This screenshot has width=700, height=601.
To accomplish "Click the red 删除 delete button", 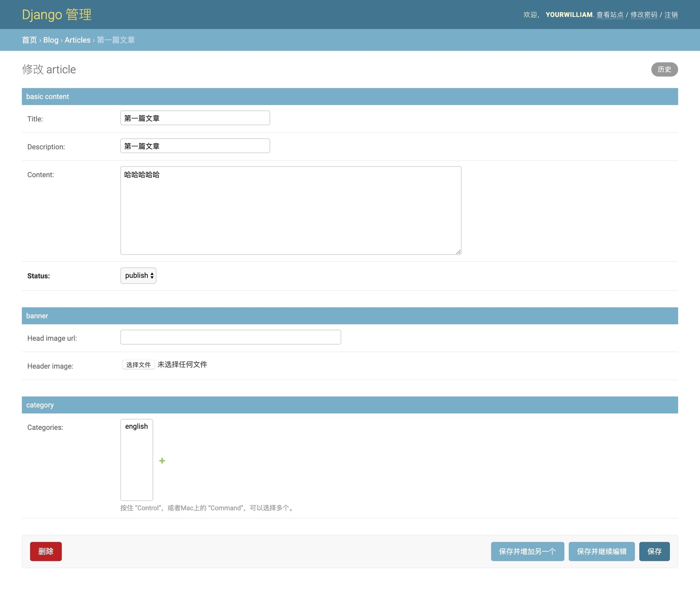I will click(46, 551).
